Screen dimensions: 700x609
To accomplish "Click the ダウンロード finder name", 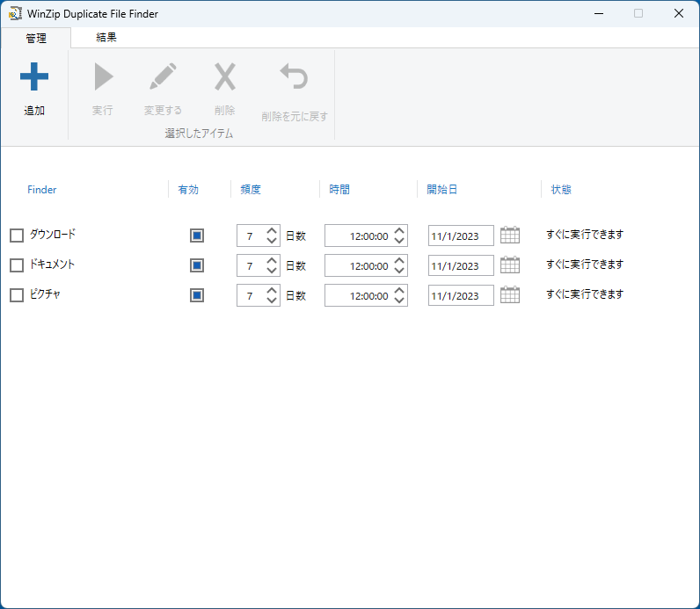I will [x=53, y=235].
